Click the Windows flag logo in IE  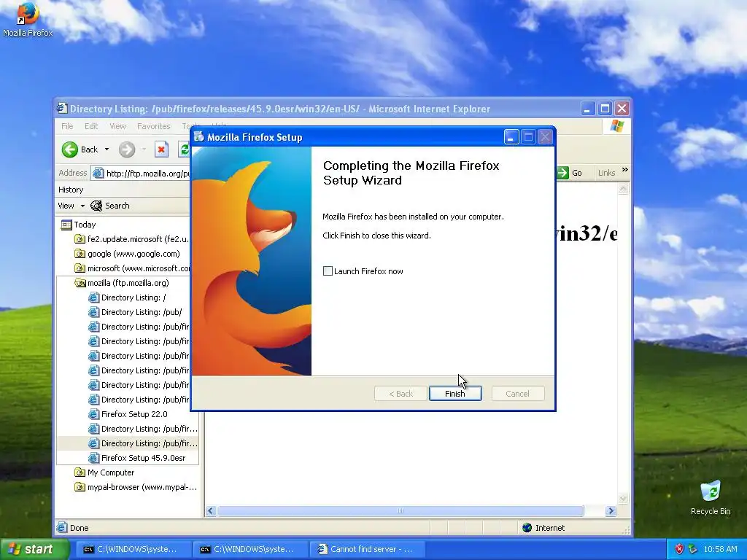(616, 127)
